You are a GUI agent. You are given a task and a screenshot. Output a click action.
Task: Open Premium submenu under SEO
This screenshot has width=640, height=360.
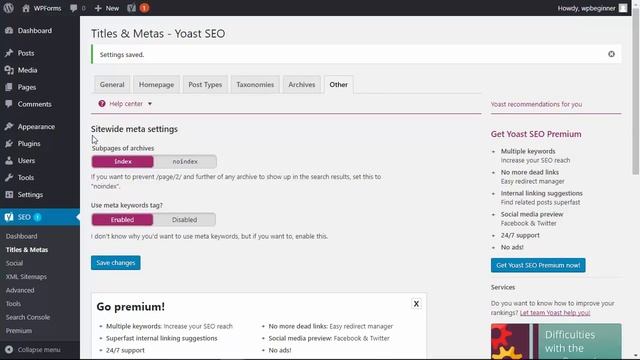pyautogui.click(x=19, y=331)
